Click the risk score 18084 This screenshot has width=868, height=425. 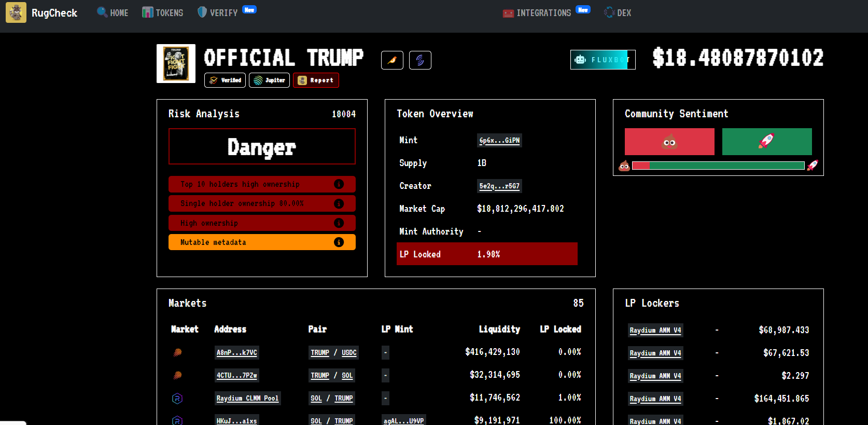[x=344, y=114]
